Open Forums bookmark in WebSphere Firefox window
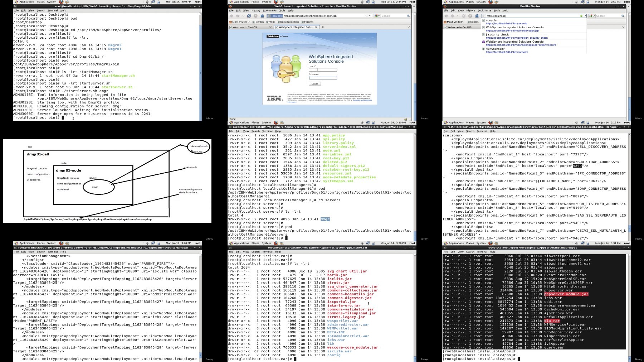This screenshot has height=362, width=644. coord(307,22)
